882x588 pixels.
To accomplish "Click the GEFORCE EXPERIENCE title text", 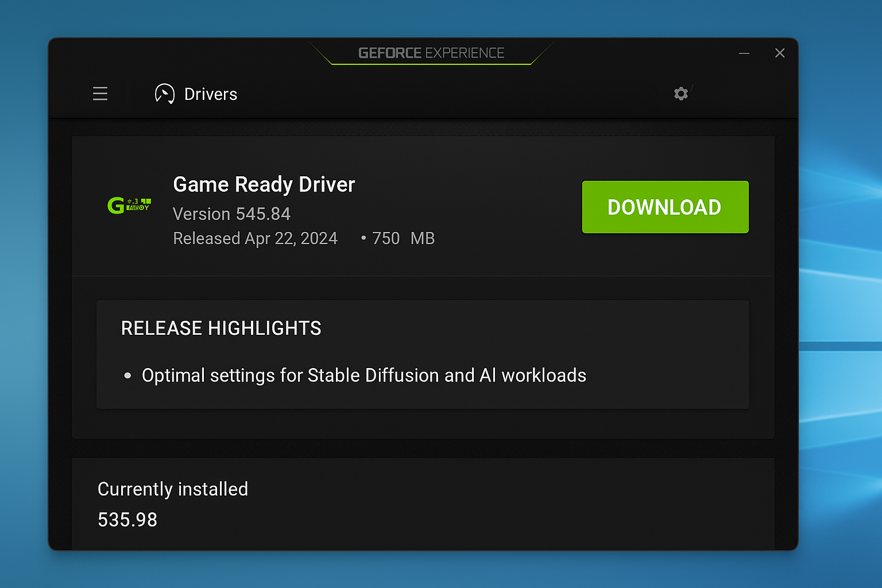I will pos(431,53).
